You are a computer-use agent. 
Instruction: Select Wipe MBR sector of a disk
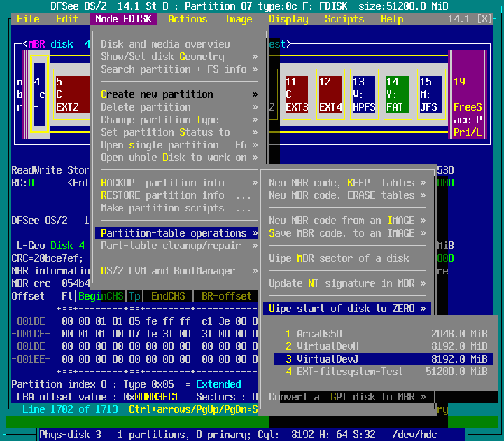(339, 258)
